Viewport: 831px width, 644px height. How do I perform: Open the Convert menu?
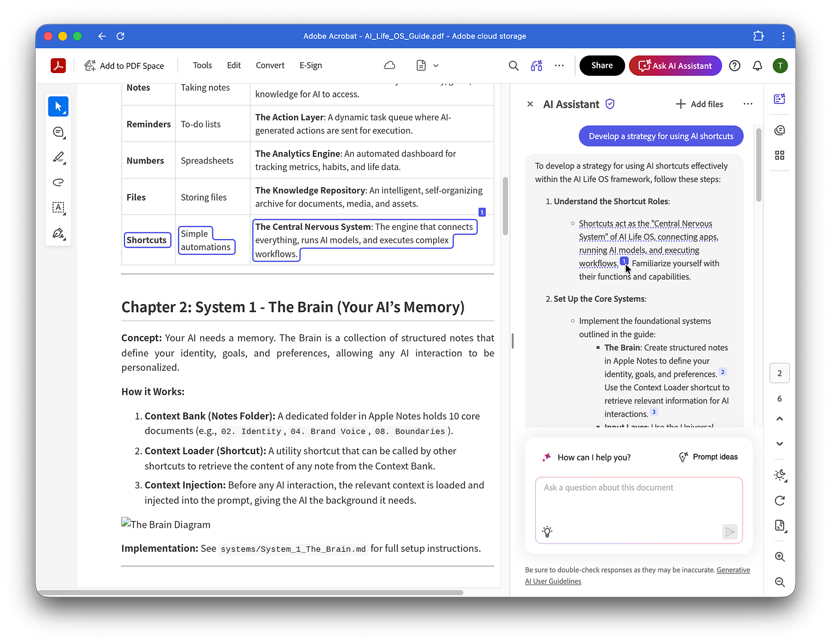point(269,65)
